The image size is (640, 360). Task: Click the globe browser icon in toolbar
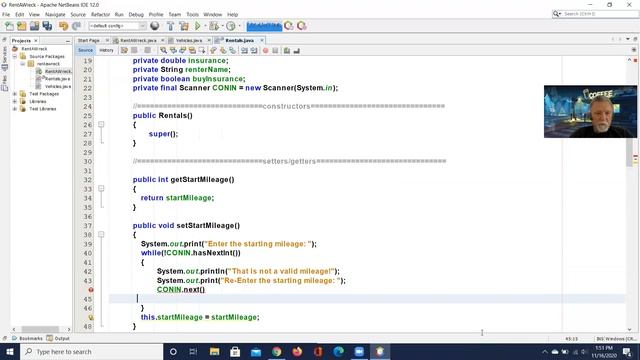[x=155, y=26]
